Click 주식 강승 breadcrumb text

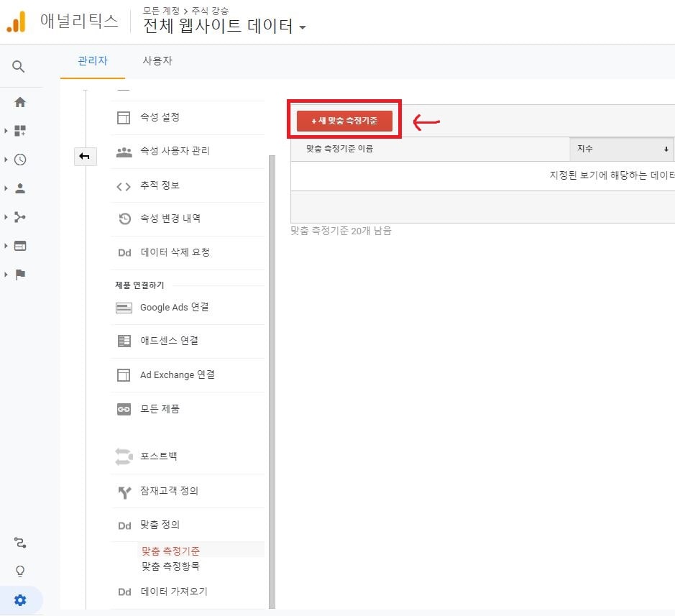(x=210, y=11)
